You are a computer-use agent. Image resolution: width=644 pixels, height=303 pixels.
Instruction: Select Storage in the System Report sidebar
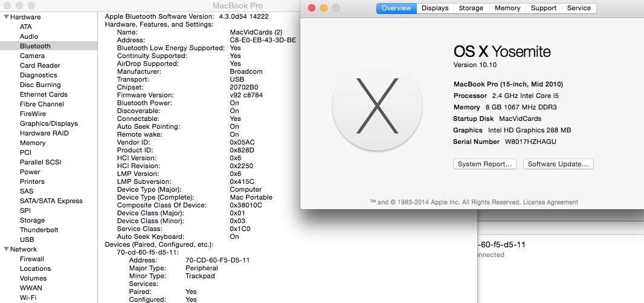point(32,220)
